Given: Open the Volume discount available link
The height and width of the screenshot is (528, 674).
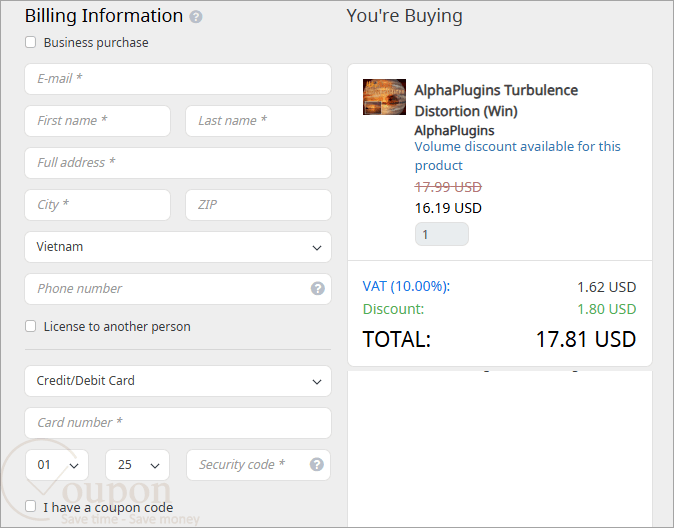Looking at the screenshot, I should click(x=517, y=156).
